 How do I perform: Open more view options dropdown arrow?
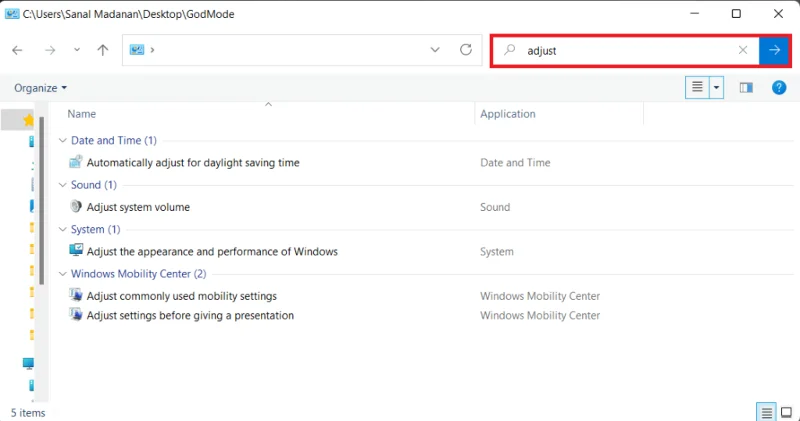[716, 87]
